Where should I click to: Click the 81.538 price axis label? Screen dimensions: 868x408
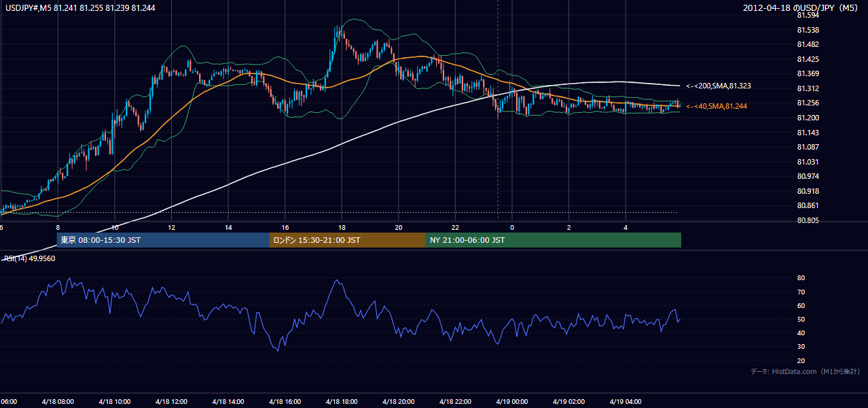click(x=808, y=30)
